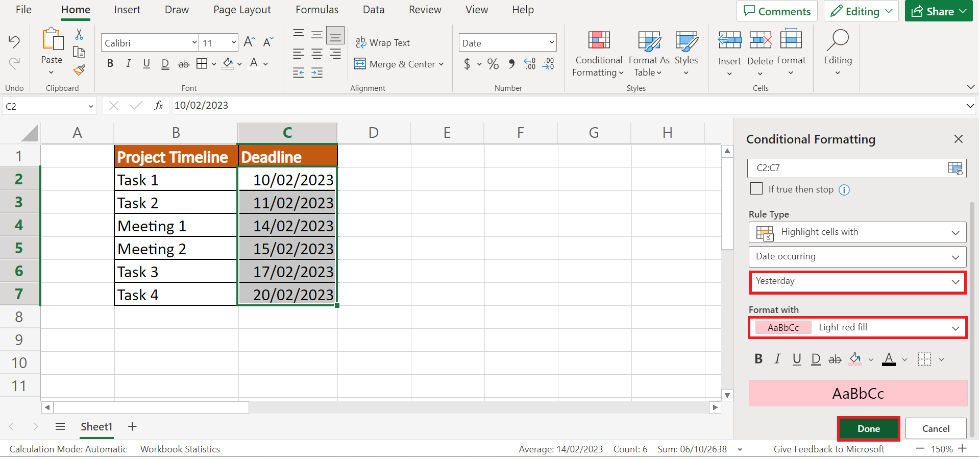Image resolution: width=980 pixels, height=459 pixels.
Task: Open the Comments pane button
Action: pos(777,11)
